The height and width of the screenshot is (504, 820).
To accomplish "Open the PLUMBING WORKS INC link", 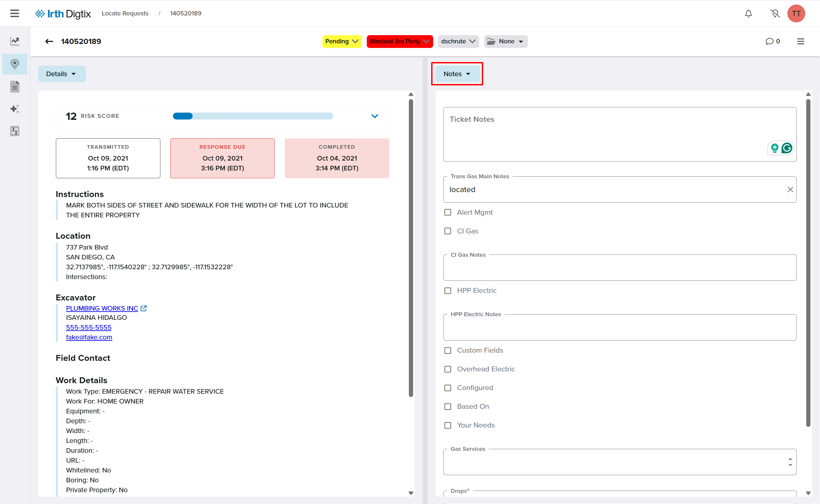I will [102, 308].
